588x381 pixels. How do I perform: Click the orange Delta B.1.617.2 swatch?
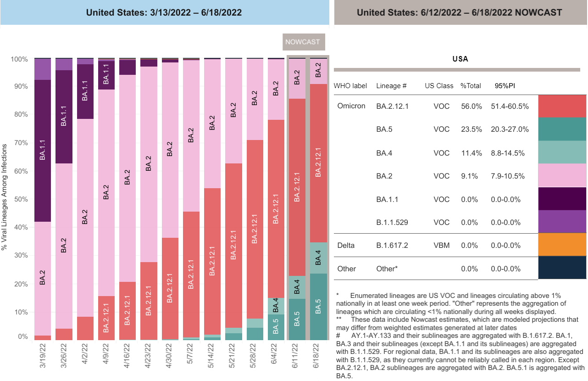562,245
